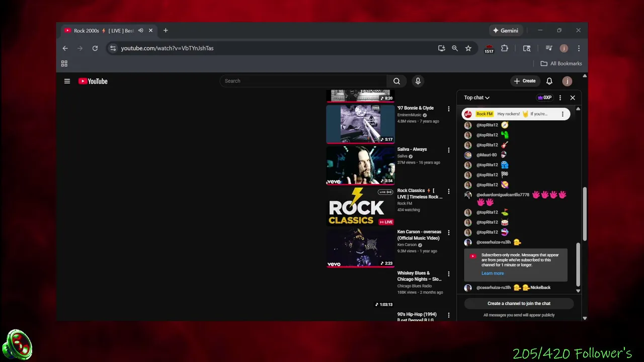Reload the current page
The height and width of the screenshot is (362, 644).
tap(95, 48)
